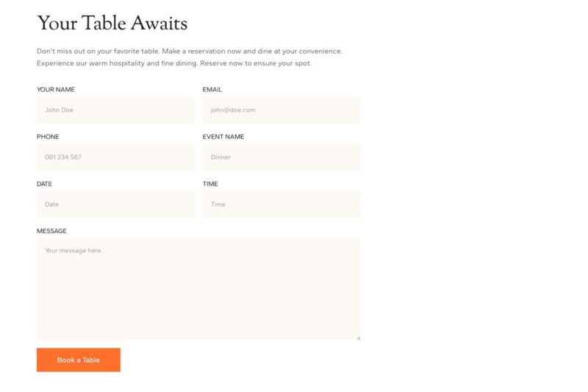This screenshot has height=392, width=588.
Task: Click the Message box resize handle
Action: click(x=358, y=338)
